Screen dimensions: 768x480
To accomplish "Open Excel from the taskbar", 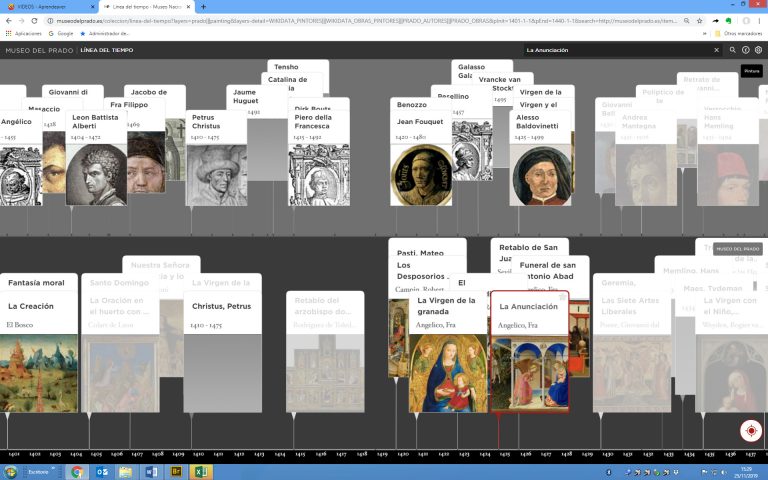I will click(201, 472).
